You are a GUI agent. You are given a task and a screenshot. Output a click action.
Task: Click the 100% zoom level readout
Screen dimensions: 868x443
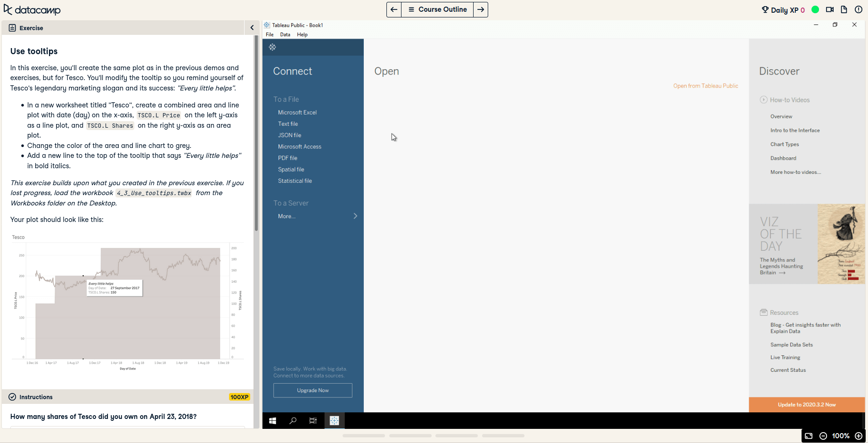click(x=841, y=436)
